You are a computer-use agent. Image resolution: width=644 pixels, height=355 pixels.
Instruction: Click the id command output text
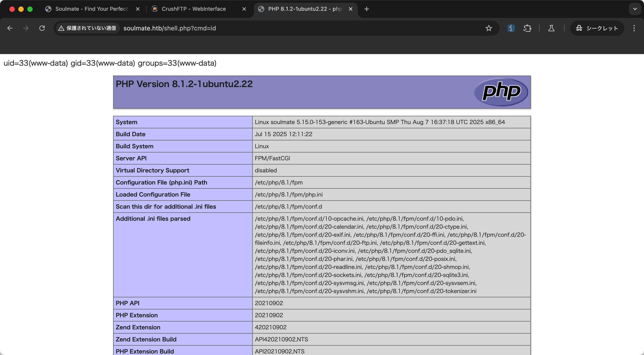pyautogui.click(x=110, y=63)
